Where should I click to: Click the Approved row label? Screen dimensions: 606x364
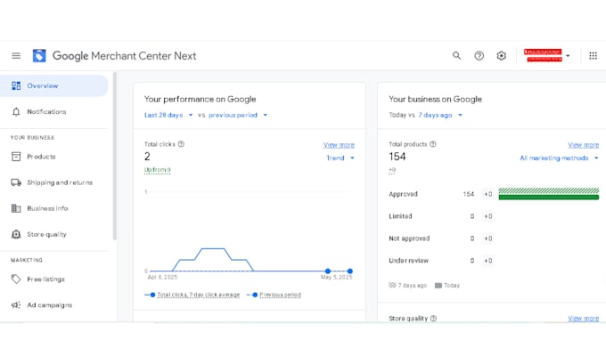[403, 194]
